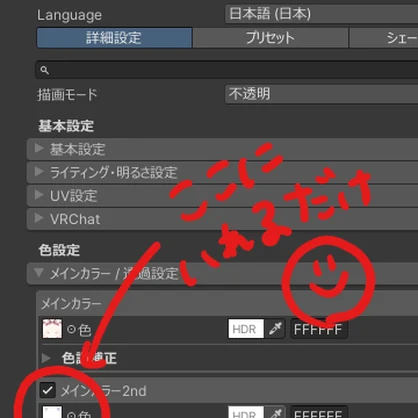The height and width of the screenshot is (418, 418).
Task: Use the メインカラー2nd eyedropper icon
Action: point(275,412)
